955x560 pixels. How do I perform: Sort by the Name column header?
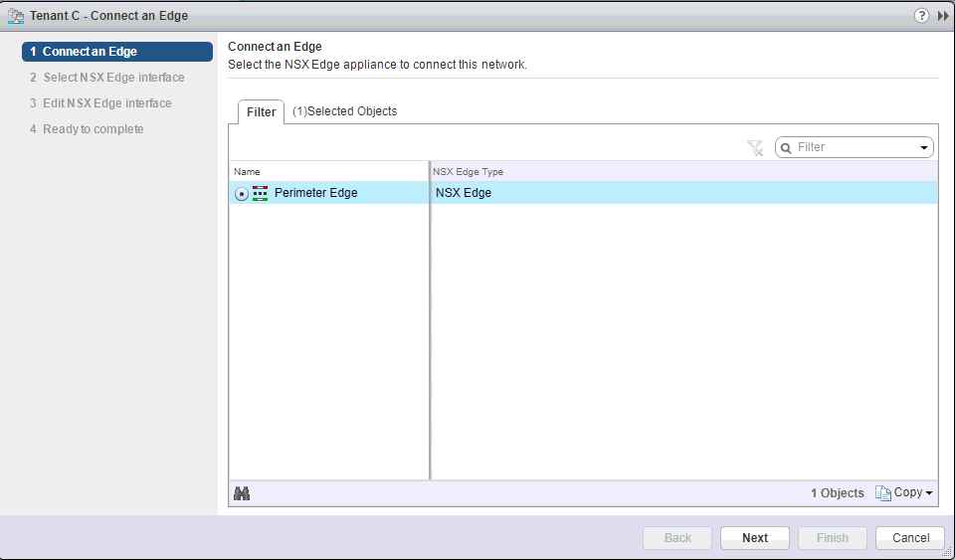328,172
